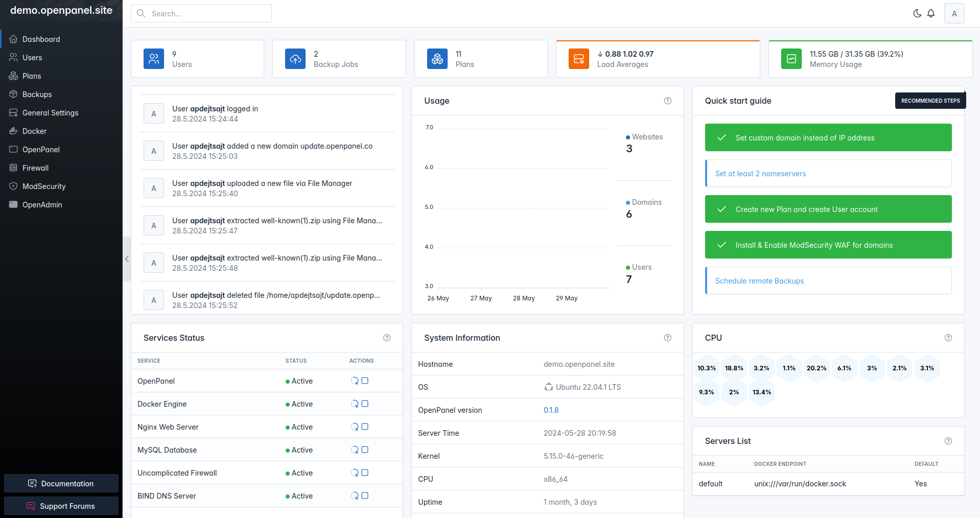
Task: Stop the MySQL Database service
Action: coord(365,450)
